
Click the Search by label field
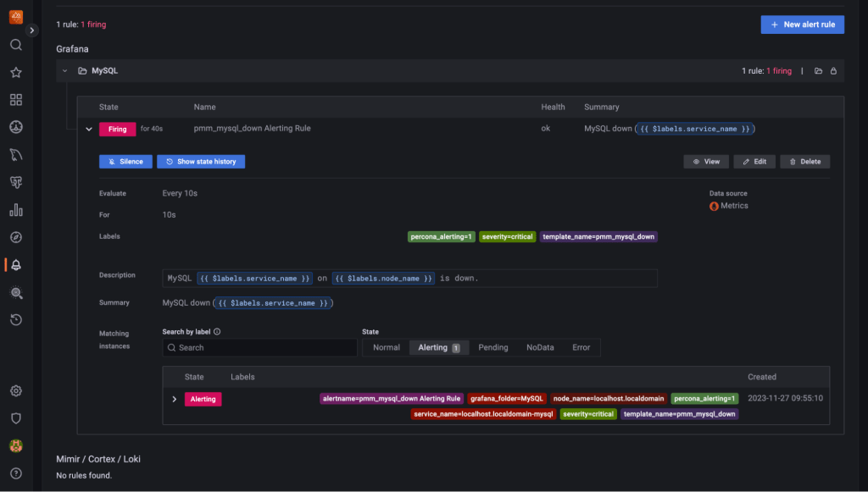coord(259,347)
